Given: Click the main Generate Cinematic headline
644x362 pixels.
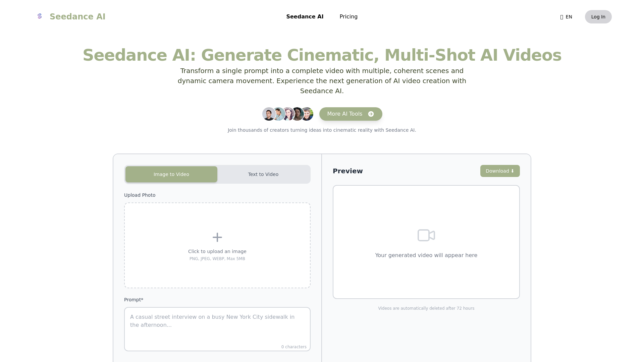Looking at the screenshot, I should pyautogui.click(x=322, y=55).
